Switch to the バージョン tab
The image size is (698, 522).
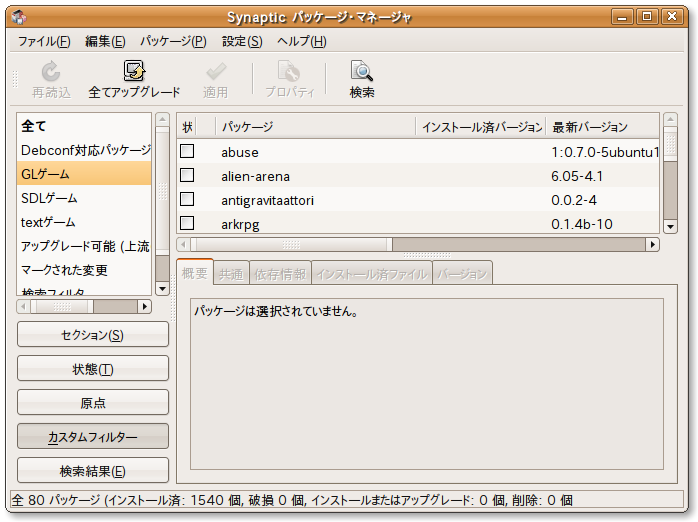tap(463, 274)
